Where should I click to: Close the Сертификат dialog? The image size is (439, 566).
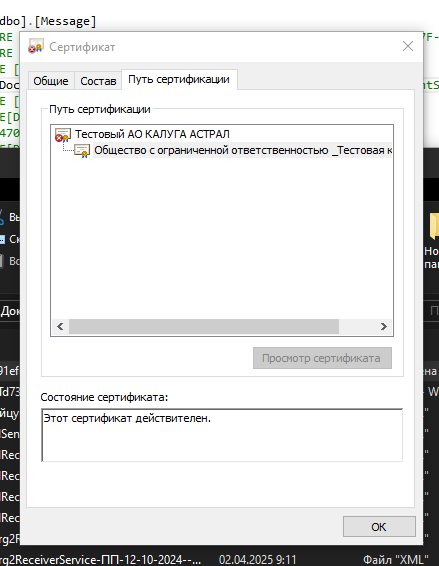408,46
